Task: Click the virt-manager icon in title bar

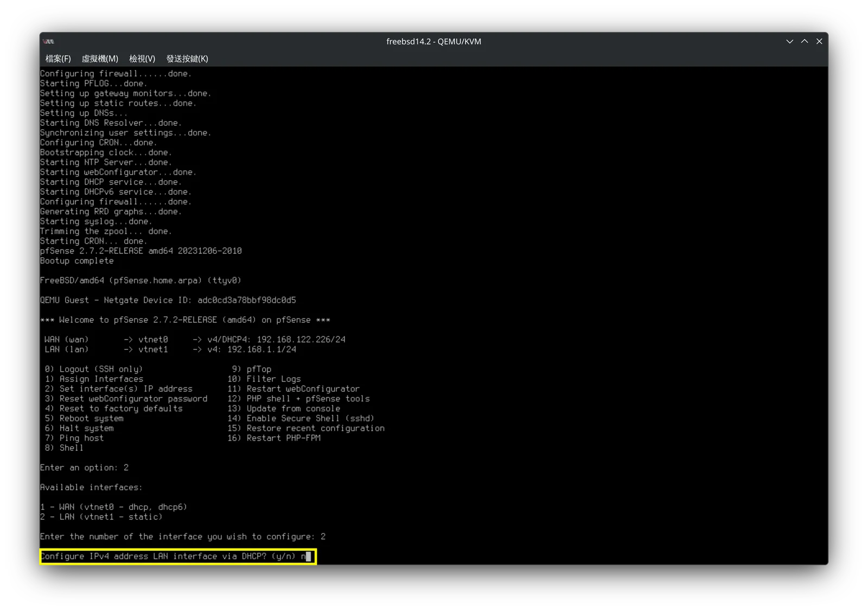Action: point(49,41)
